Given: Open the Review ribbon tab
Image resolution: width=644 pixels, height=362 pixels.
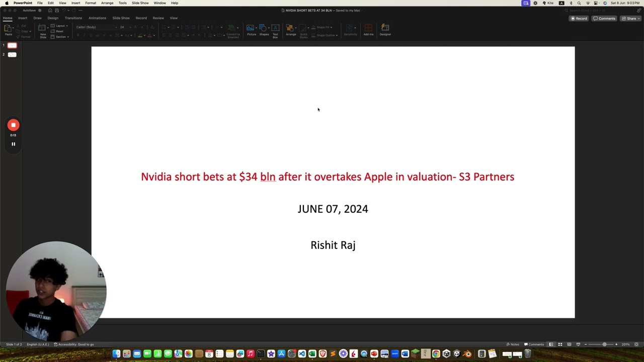Looking at the screenshot, I should pyautogui.click(x=158, y=18).
